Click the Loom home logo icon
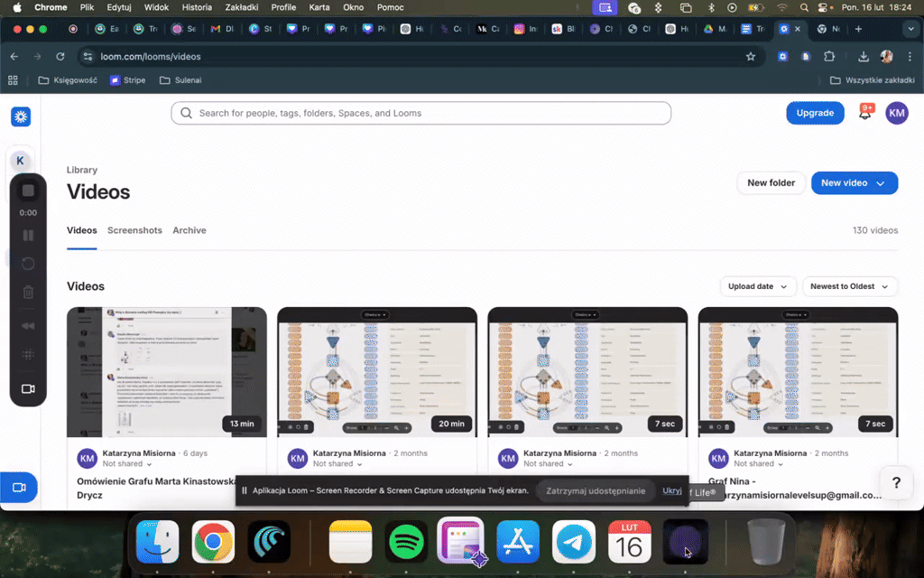The height and width of the screenshot is (578, 924). (x=21, y=117)
